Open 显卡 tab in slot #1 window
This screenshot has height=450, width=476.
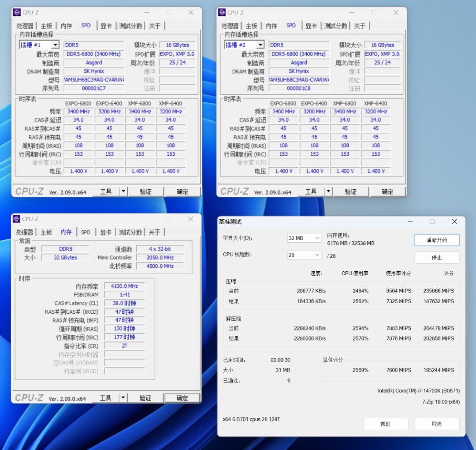click(106, 26)
